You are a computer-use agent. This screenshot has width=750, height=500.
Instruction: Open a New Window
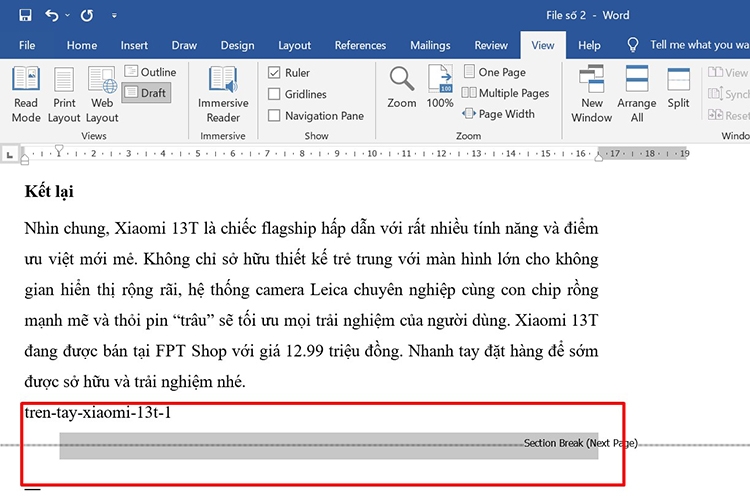coord(592,95)
